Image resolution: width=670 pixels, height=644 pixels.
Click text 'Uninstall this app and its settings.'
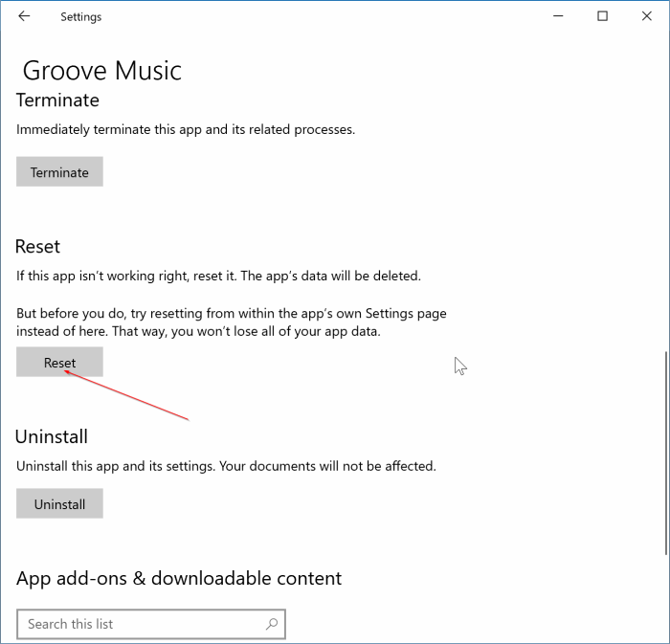point(116,466)
